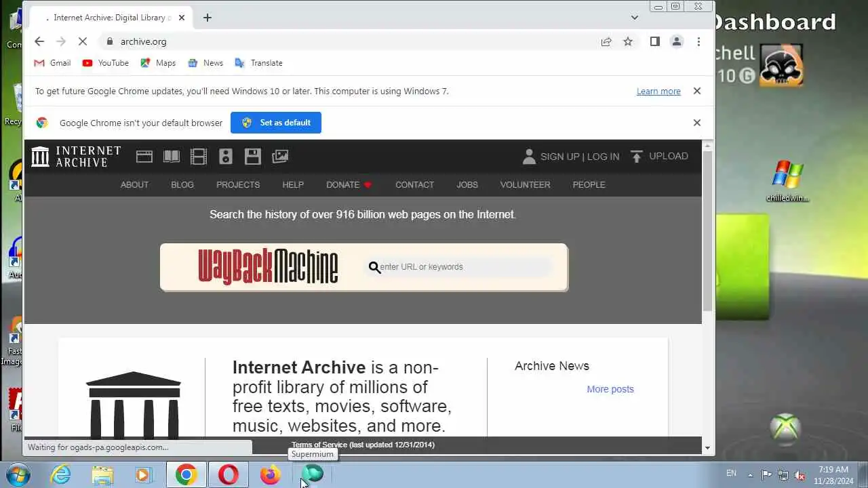Click the page scrollbar down arrow

pyautogui.click(x=708, y=448)
